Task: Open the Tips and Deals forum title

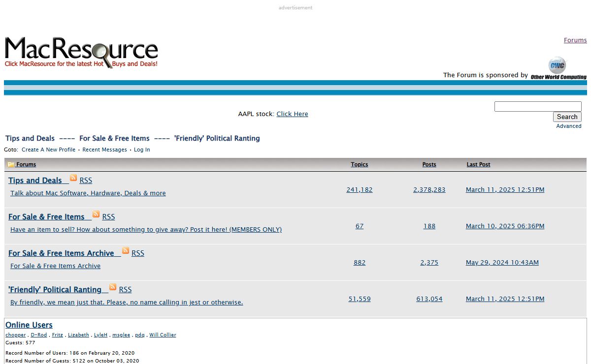Action: [35, 181]
